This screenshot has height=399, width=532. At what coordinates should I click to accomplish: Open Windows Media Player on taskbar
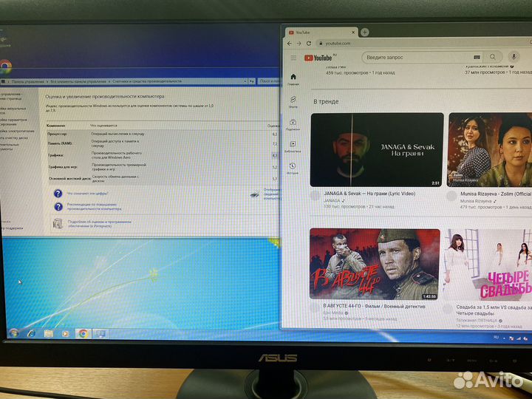click(65, 334)
